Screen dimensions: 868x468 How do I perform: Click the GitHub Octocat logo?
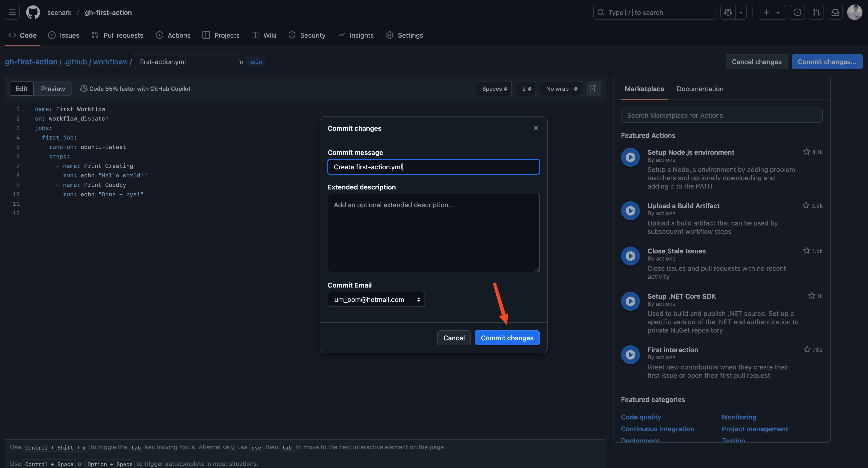pos(33,13)
